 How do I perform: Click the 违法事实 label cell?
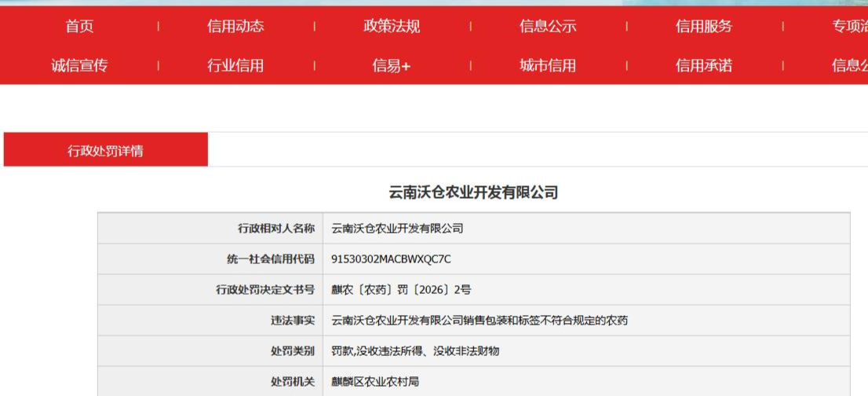(x=211, y=320)
